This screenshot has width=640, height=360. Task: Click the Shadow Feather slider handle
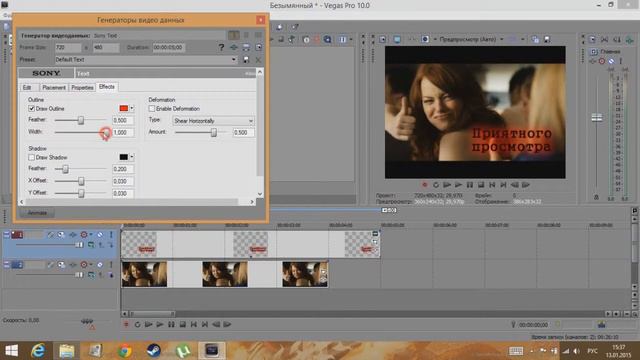pos(65,169)
